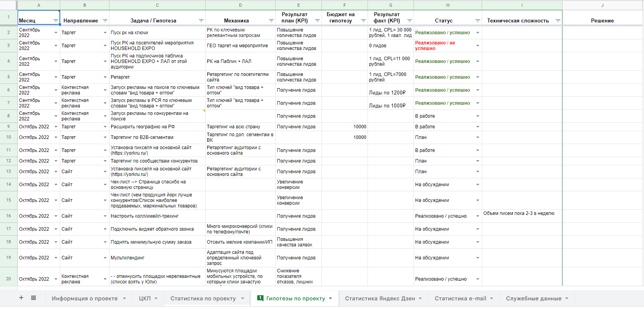
Task: Open month dropdown arrow in row 2
Action: click(x=56, y=33)
